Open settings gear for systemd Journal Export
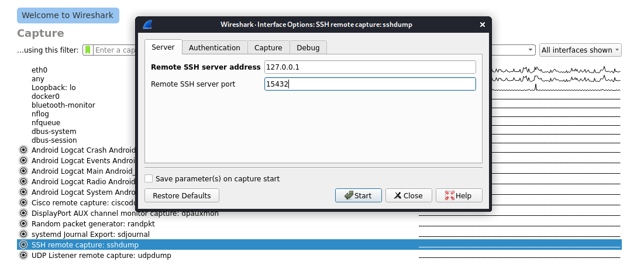 pos(23,234)
